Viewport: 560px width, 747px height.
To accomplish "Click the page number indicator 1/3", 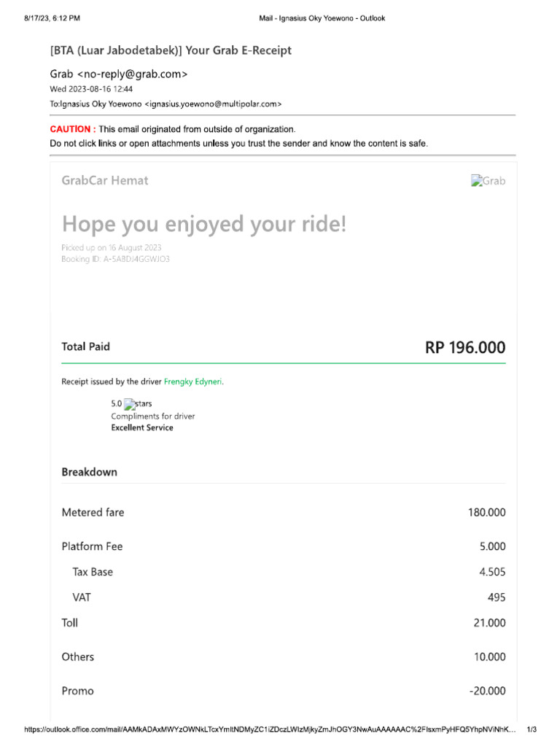I will 531,729.
